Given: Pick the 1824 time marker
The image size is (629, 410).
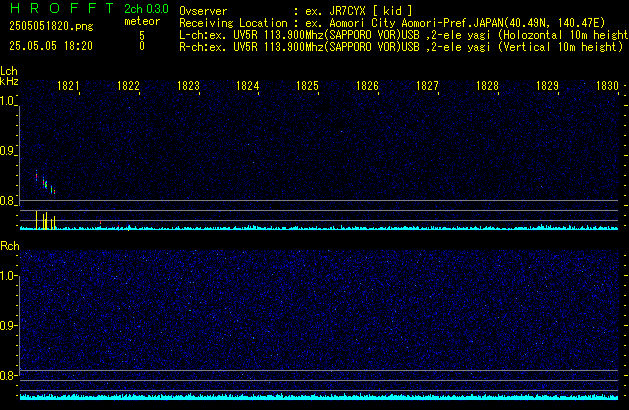Looking at the screenshot, I should [248, 86].
